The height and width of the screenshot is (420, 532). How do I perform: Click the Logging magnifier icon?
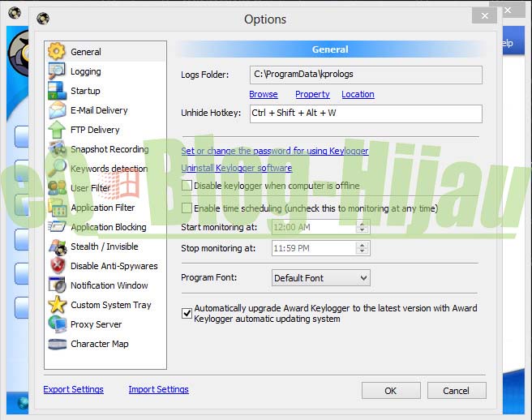pyautogui.click(x=57, y=71)
